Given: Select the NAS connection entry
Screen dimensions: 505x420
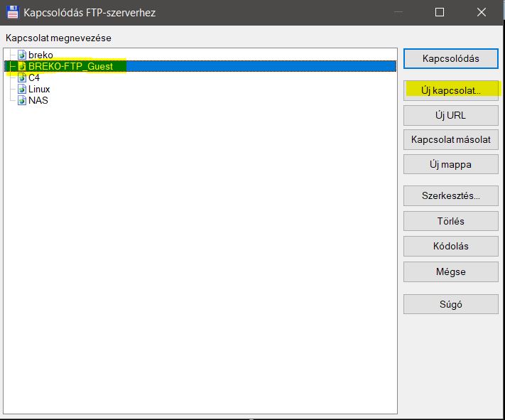Looking at the screenshot, I should [x=38, y=100].
